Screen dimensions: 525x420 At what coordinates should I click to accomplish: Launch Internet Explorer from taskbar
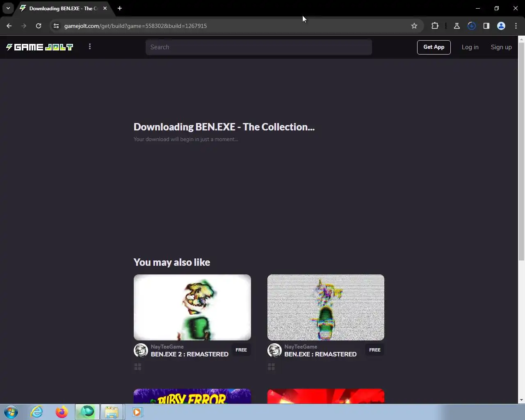coord(37,412)
